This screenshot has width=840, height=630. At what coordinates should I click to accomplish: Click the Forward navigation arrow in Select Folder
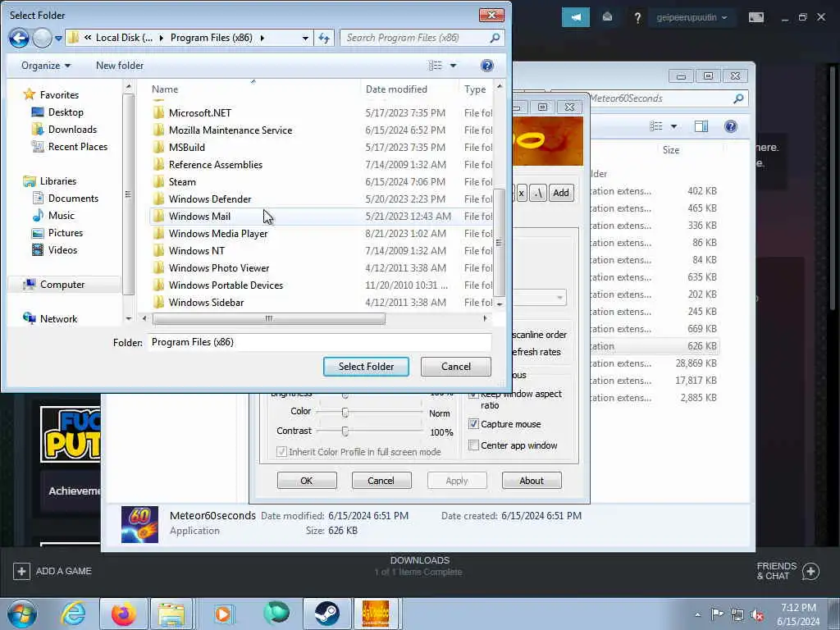coord(42,38)
